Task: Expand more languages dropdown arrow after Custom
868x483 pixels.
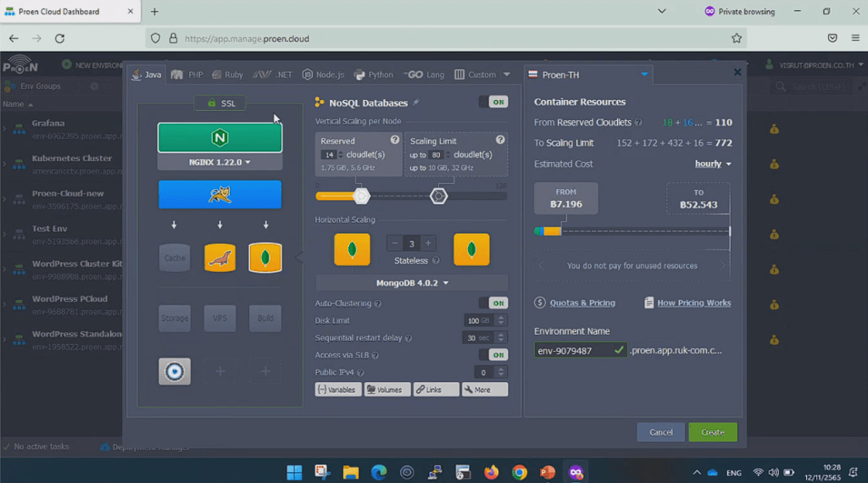Action: click(507, 74)
